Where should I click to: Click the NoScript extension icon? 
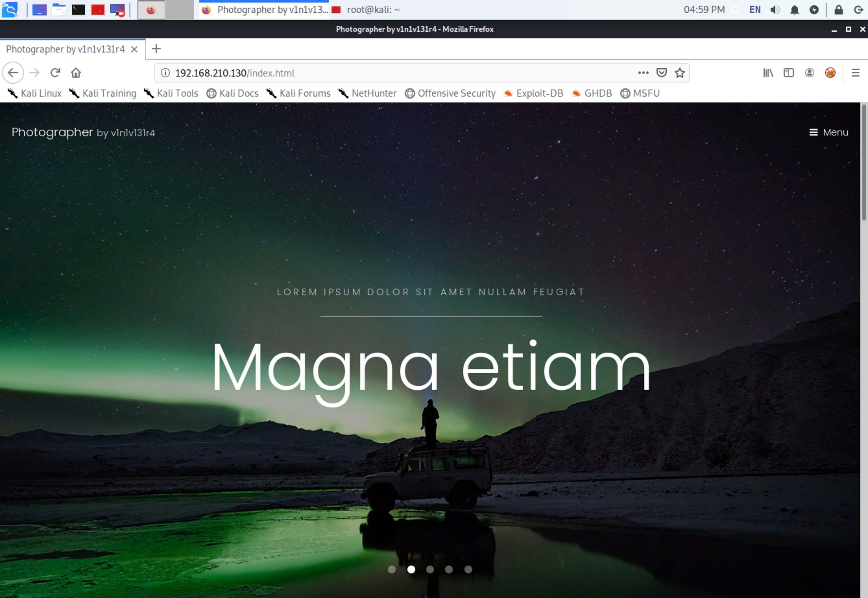[x=830, y=73]
